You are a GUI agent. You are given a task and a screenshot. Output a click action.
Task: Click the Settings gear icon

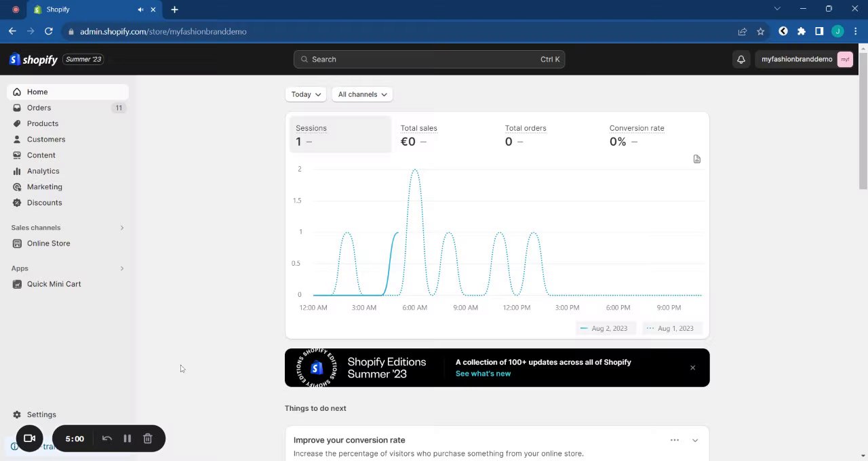pyautogui.click(x=17, y=415)
